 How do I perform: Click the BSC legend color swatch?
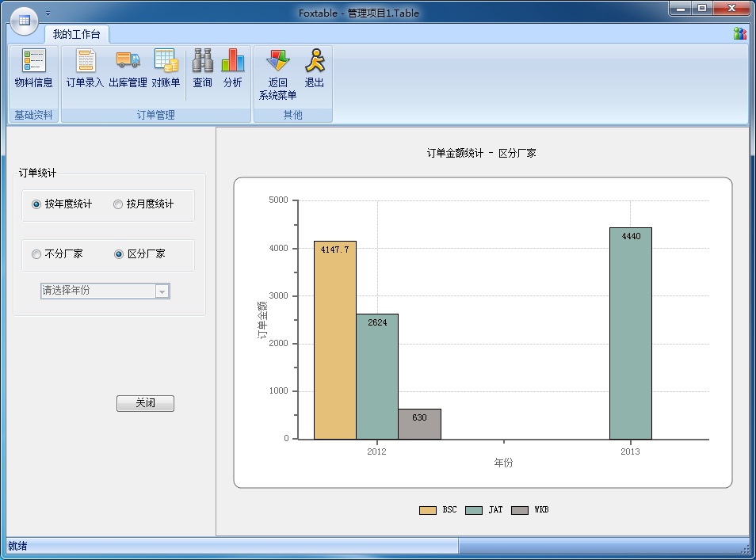pyautogui.click(x=428, y=510)
